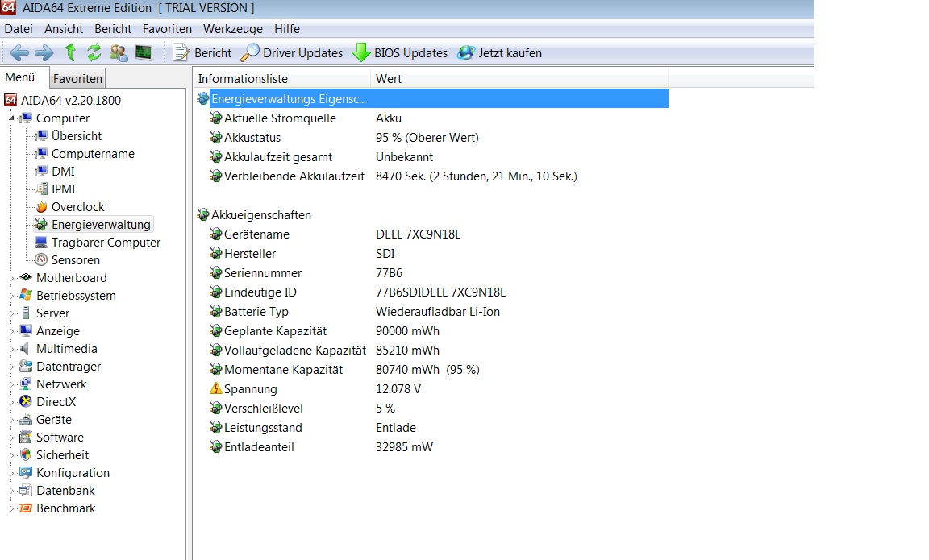Click the Jetzt kaufen button

pos(499,53)
